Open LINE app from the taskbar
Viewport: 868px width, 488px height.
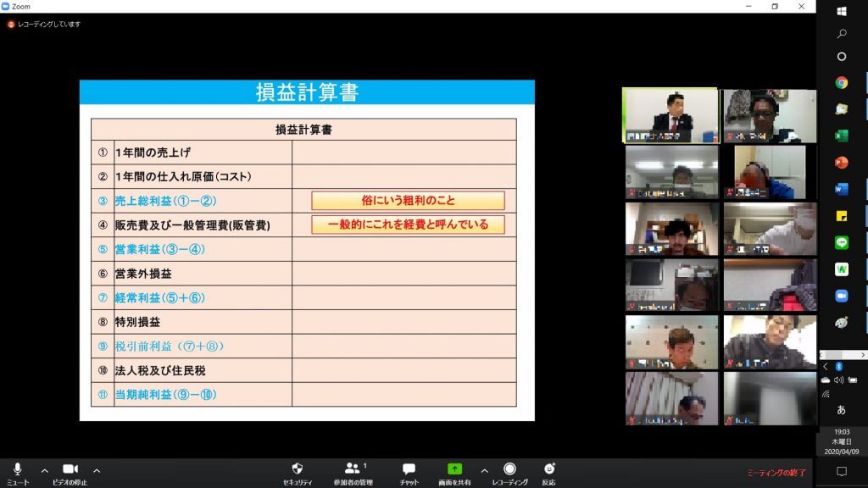pos(842,242)
